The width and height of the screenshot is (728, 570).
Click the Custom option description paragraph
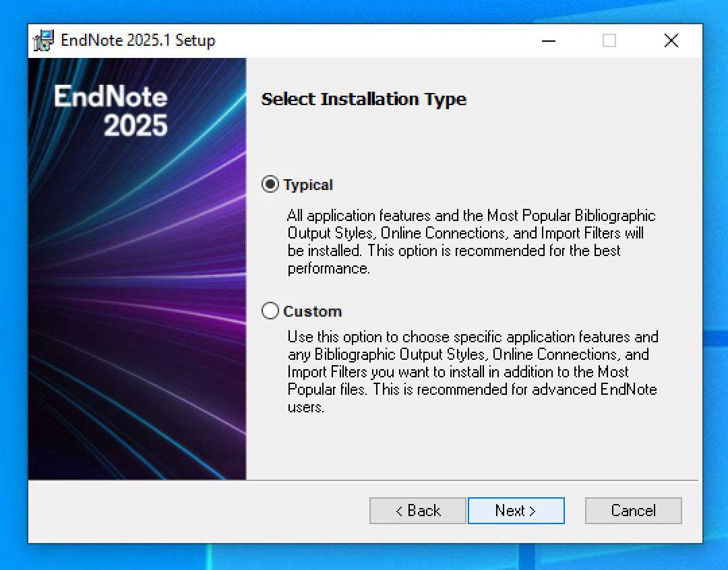tap(473, 371)
